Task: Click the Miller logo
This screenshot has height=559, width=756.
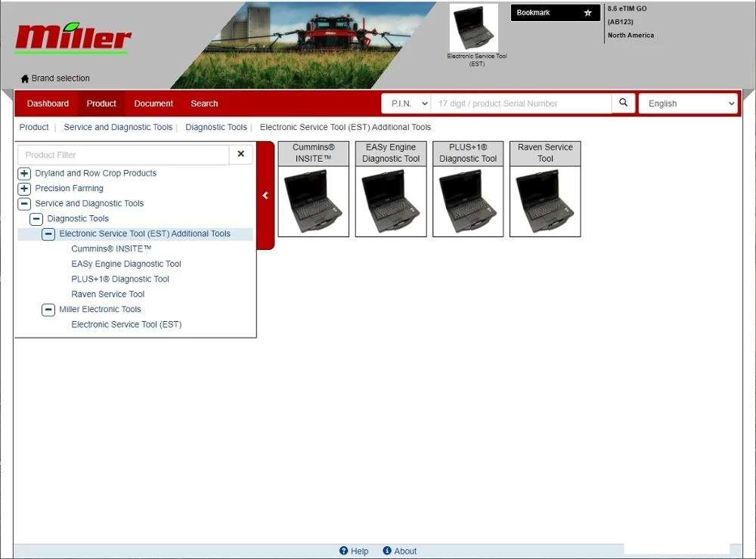Action: click(x=73, y=38)
